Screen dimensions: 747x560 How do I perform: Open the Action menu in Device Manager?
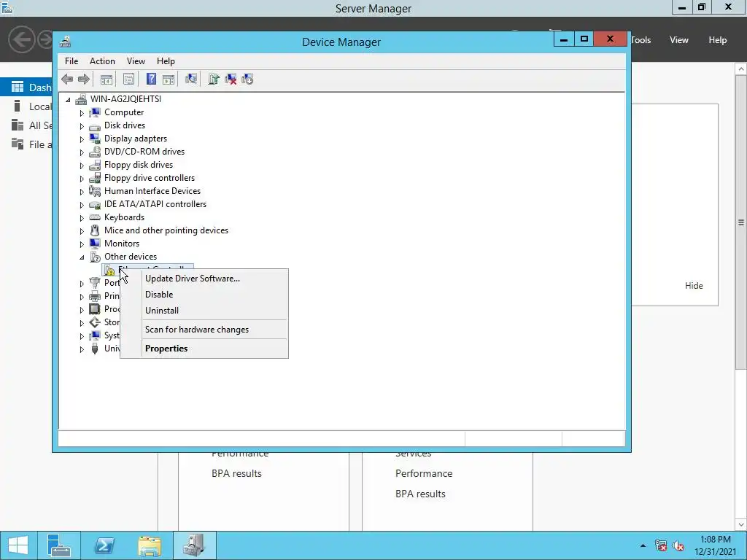coord(102,61)
